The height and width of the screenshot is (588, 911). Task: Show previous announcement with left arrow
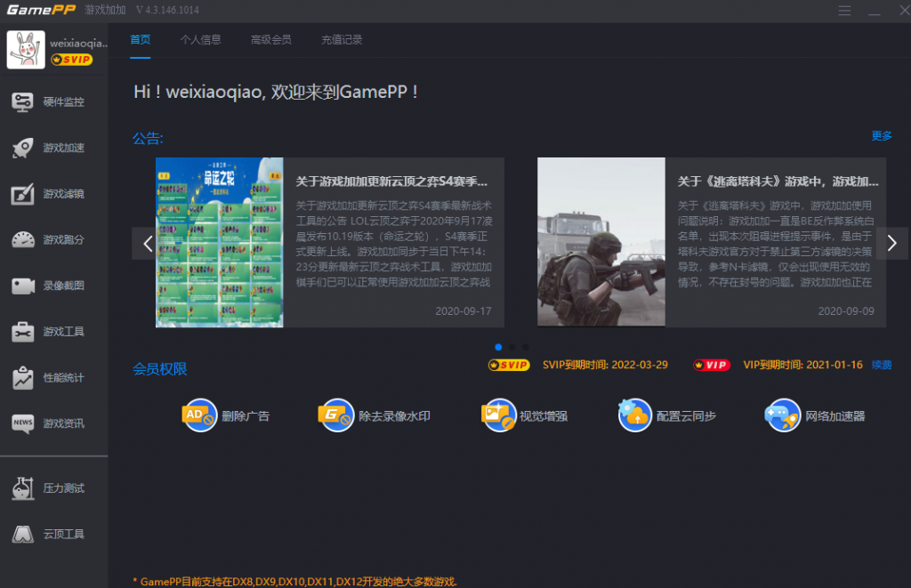[149, 244]
